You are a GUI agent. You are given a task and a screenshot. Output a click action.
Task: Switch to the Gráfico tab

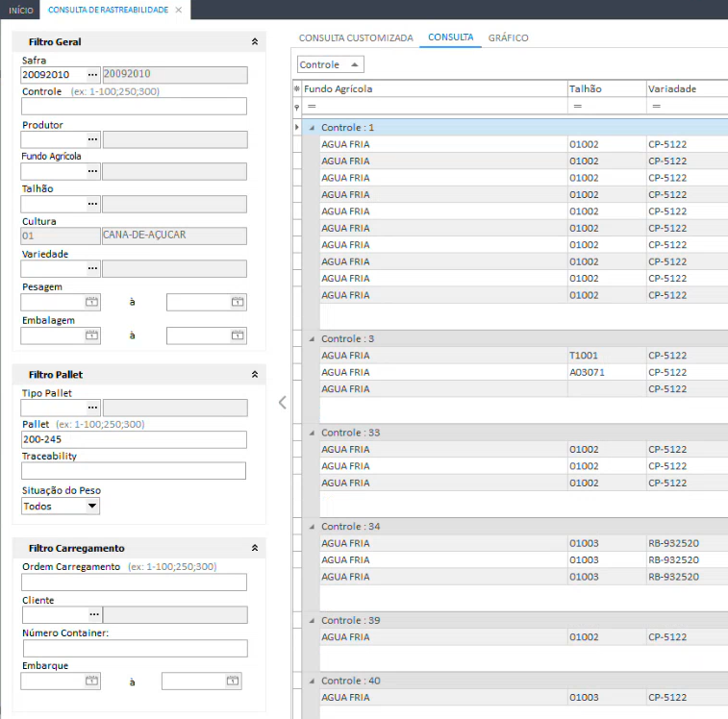tap(508, 38)
